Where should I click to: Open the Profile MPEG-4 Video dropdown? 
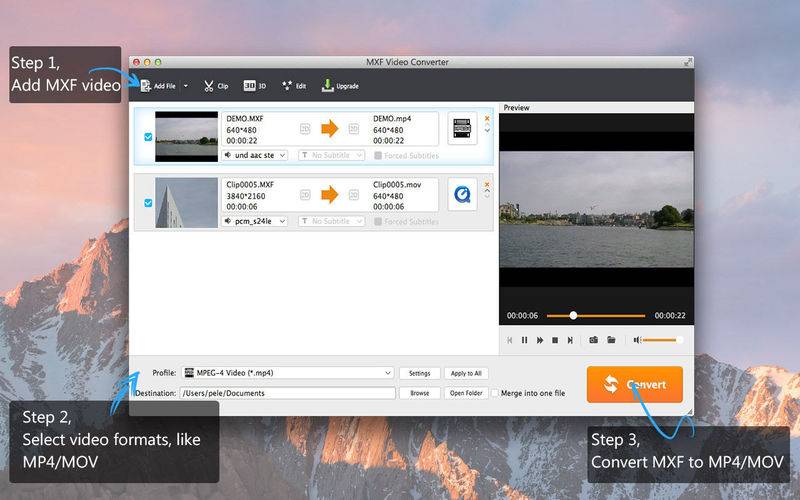(x=288, y=372)
